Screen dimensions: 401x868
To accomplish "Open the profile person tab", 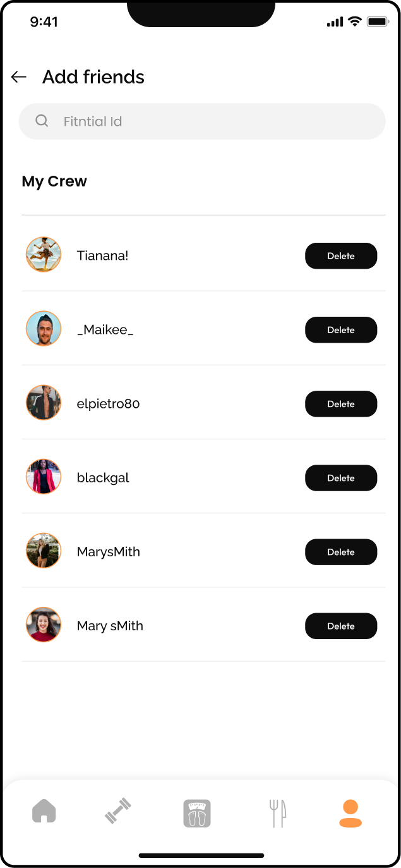I will [x=350, y=813].
